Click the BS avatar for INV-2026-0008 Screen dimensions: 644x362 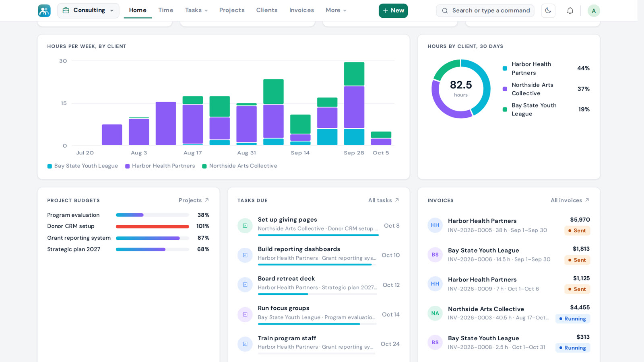[435, 343]
